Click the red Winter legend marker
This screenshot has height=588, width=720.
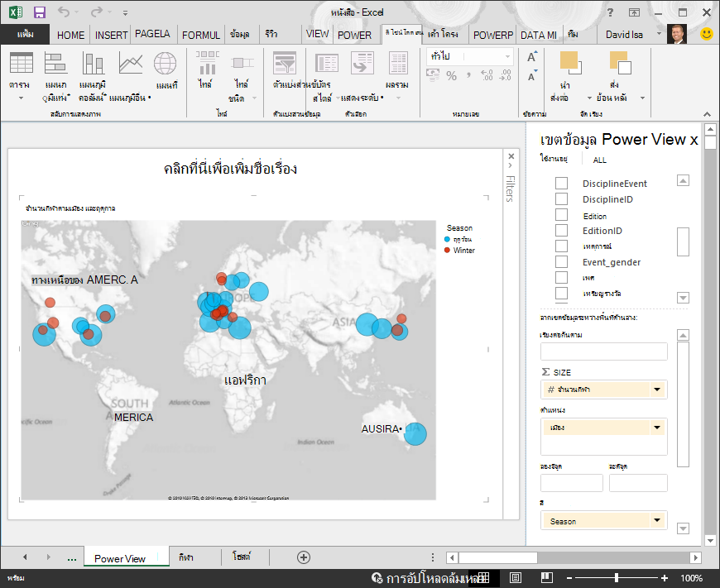[447, 250]
